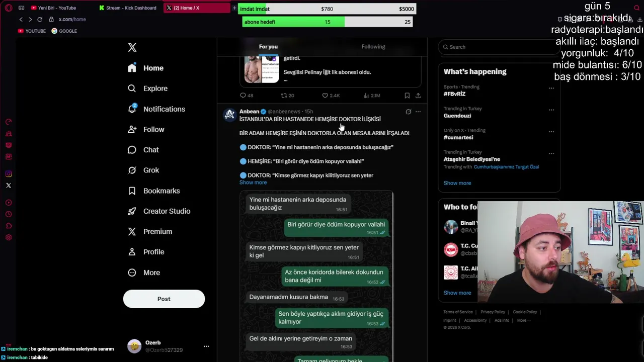Switch to the Following tab
This screenshot has width=644, height=362.
click(373, 47)
